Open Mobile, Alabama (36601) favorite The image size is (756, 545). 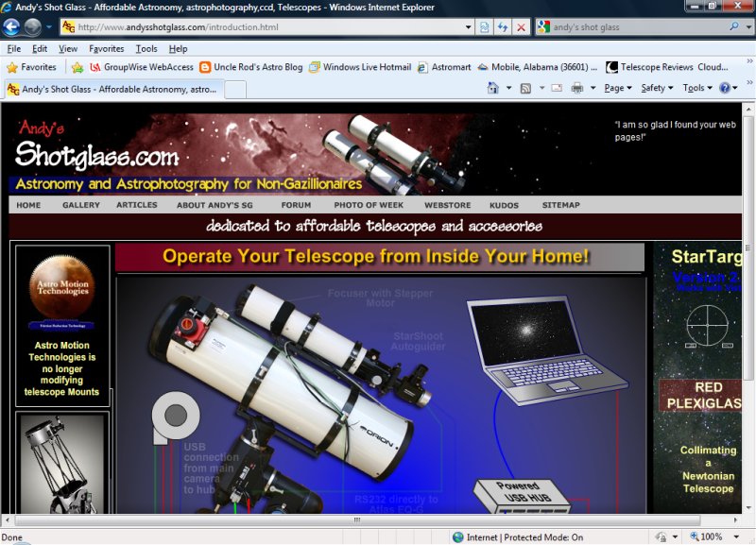537,67
